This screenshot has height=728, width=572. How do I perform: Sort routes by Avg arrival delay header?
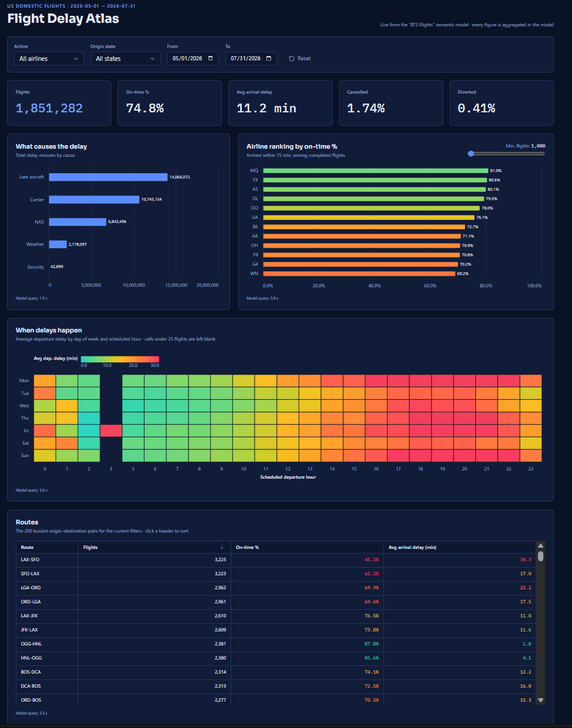pos(460,547)
